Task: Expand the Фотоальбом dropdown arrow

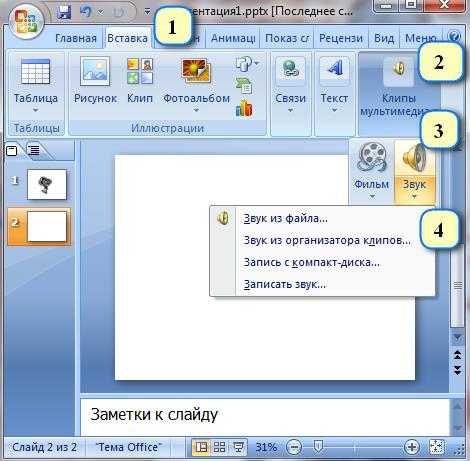Action: [196, 110]
